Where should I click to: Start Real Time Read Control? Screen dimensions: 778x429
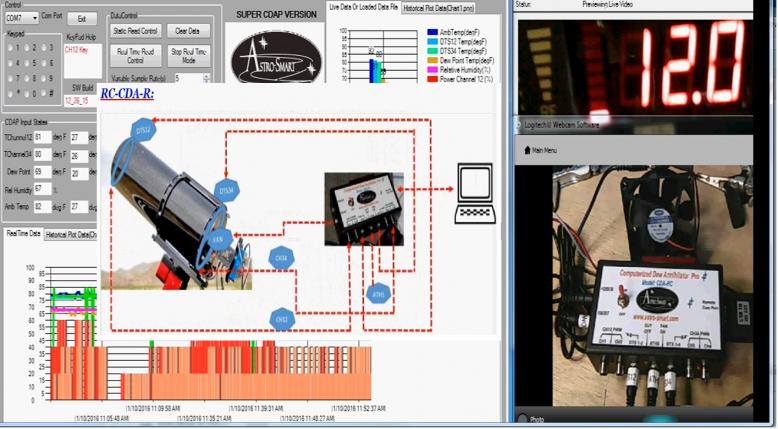(135, 56)
